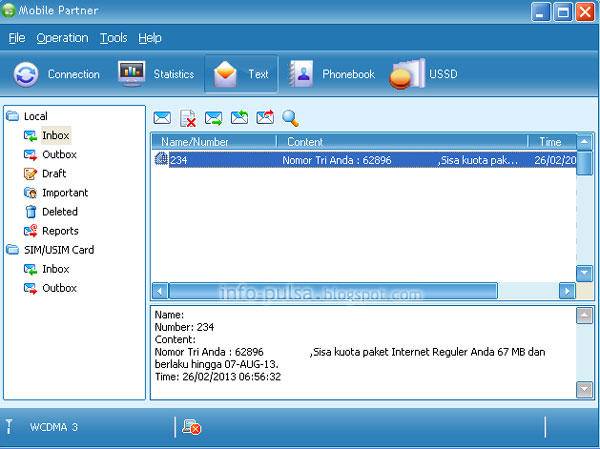This screenshot has width=600, height=449.
Task: Open the USSD section
Action: coord(423,74)
